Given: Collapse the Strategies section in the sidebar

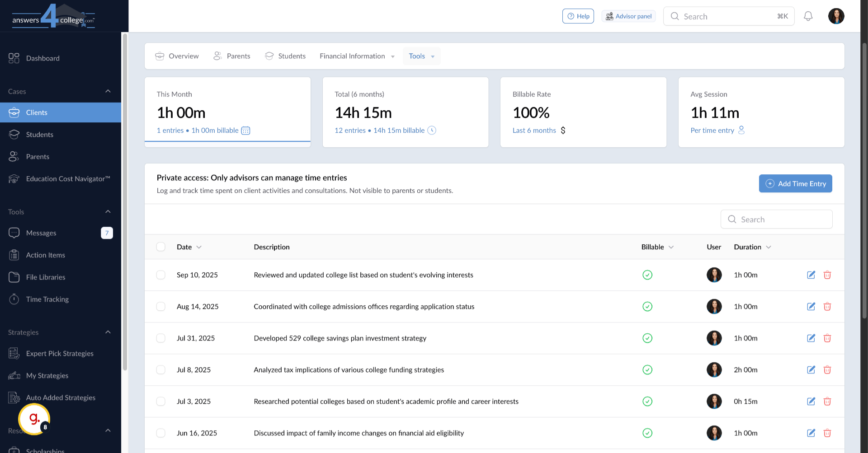Looking at the screenshot, I should 108,332.
